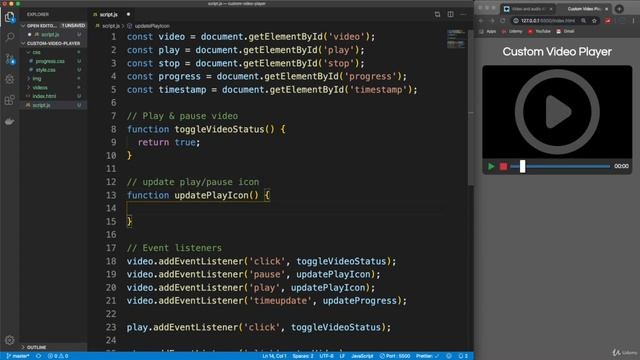
Task: Open the Source Control view
Action: pyautogui.click(x=10, y=59)
